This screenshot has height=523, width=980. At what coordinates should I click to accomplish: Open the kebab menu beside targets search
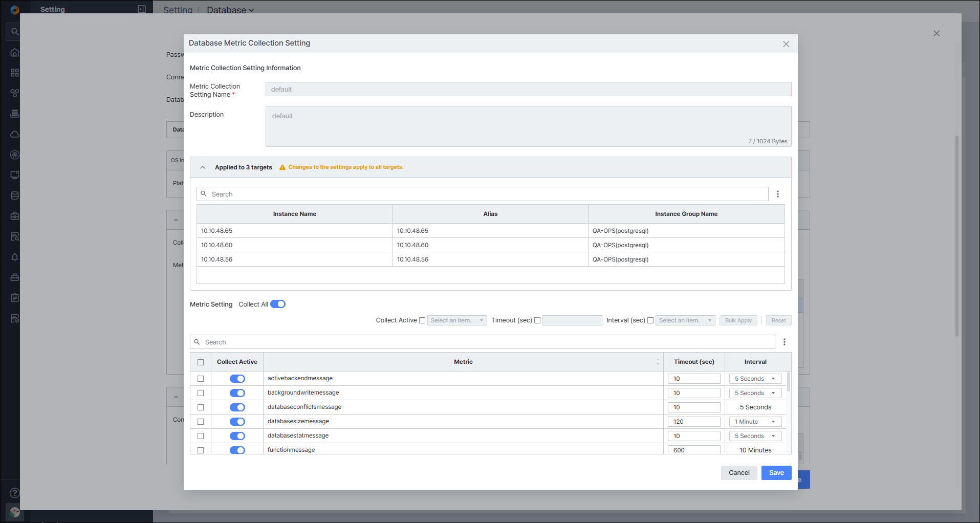(778, 194)
